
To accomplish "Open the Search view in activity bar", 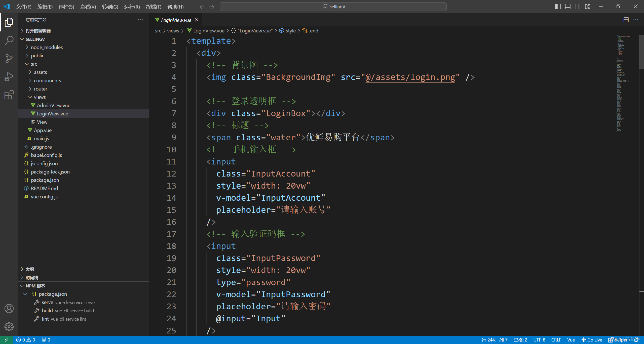I will point(9,40).
